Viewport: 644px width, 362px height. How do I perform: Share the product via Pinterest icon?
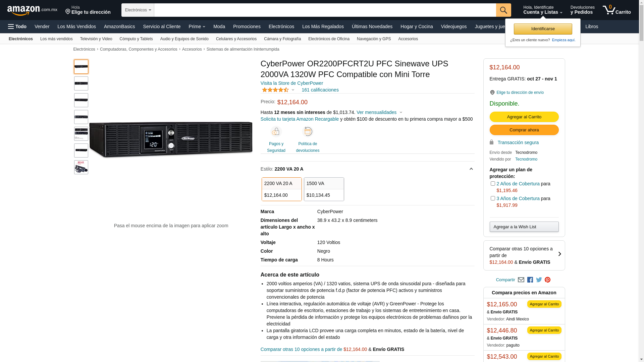click(547, 280)
